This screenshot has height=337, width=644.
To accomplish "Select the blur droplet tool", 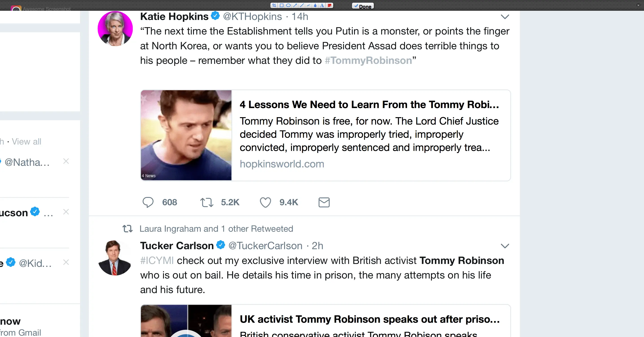I will [x=315, y=5].
